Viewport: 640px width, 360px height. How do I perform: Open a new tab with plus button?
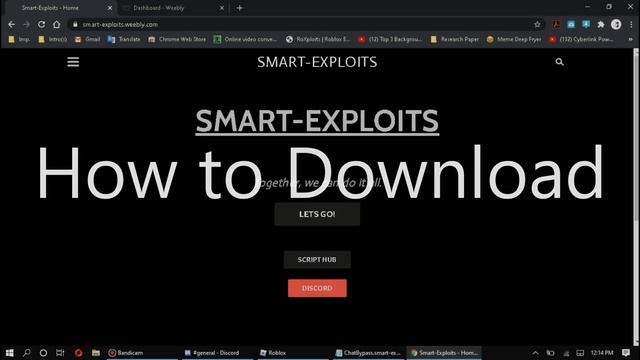(240, 8)
